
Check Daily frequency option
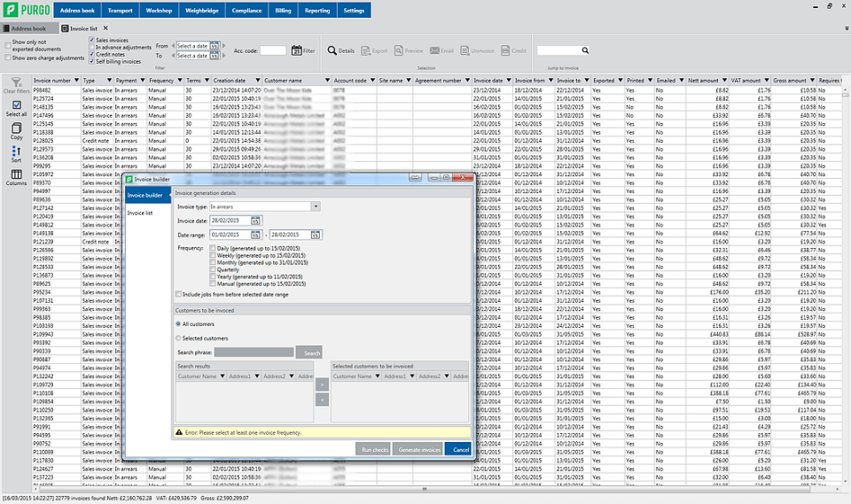[x=213, y=248]
